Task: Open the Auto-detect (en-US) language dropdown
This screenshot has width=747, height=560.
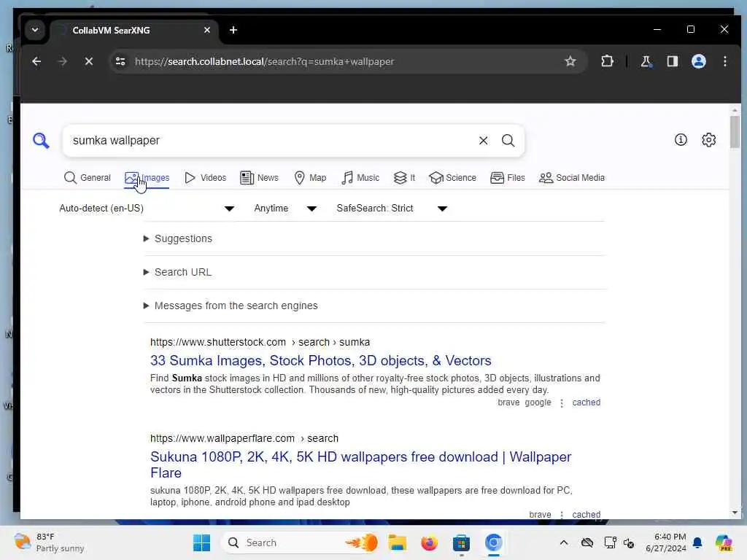Action: pyautogui.click(x=147, y=208)
